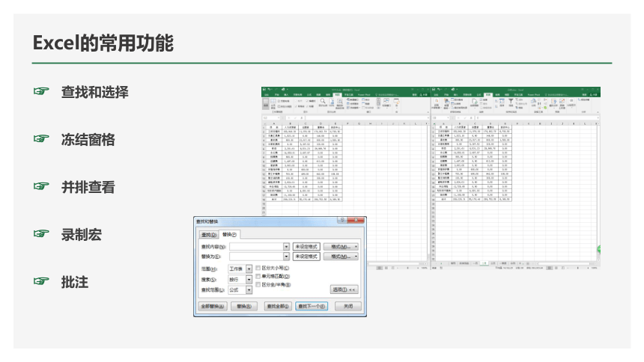Enable the 区分全/半角 checkbox
The width and height of the screenshot is (644, 362).
[258, 284]
